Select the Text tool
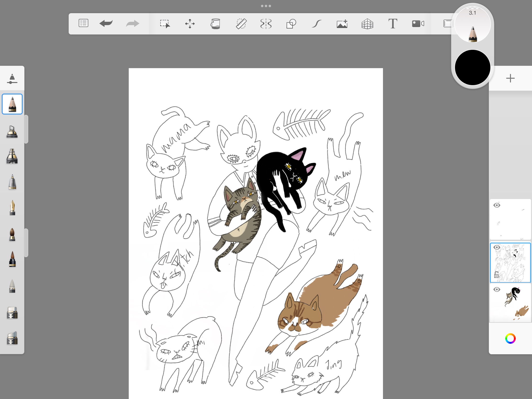The width and height of the screenshot is (532, 399). (393, 24)
